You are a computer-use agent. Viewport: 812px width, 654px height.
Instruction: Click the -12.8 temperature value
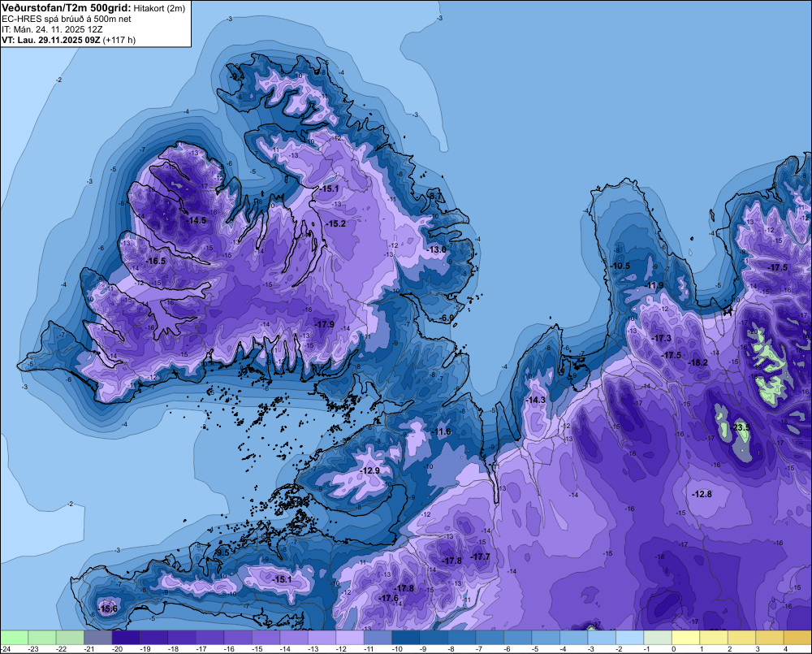tap(702, 494)
